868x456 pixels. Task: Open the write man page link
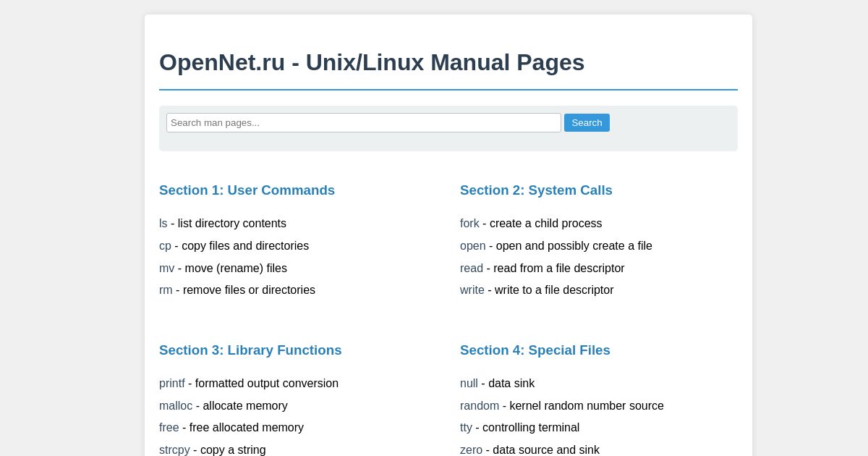click(472, 290)
